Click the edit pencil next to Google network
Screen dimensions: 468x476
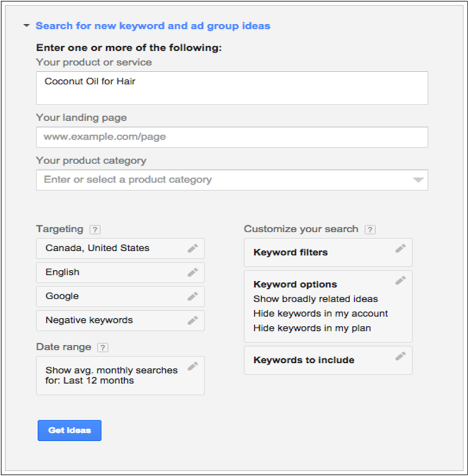click(x=192, y=296)
